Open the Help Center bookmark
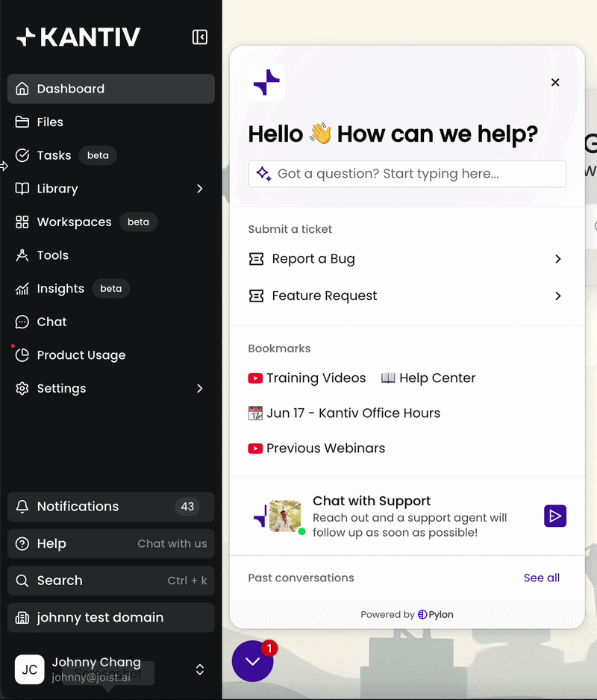Screen dimensions: 597x700 pyautogui.click(x=428, y=378)
